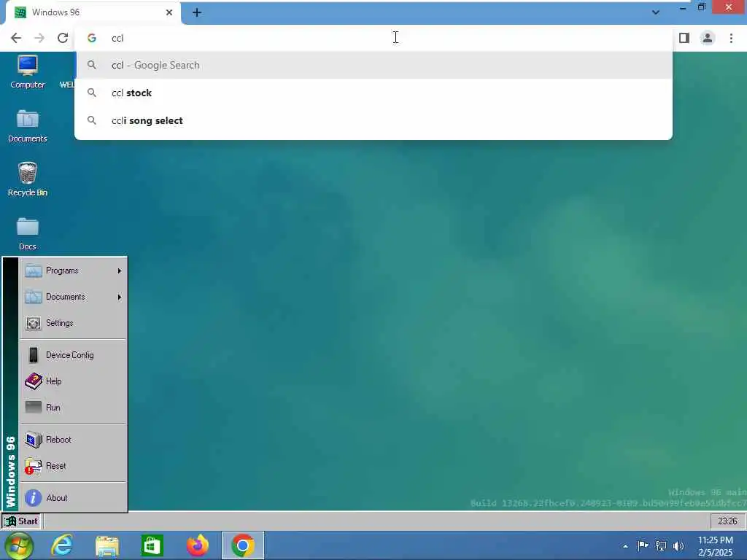Open Run from the Start menu
The height and width of the screenshot is (560, 747).
coord(72,408)
